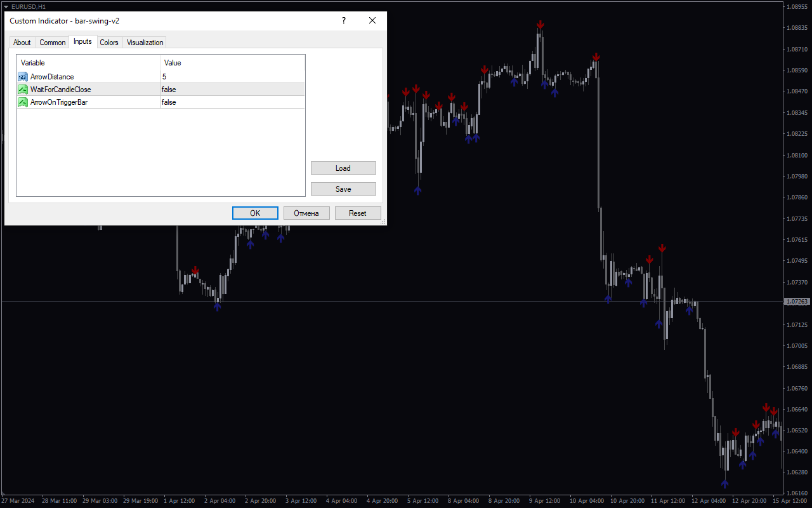Click the 1.07263 current price label
Screen dimensions: 812x508
[x=797, y=302]
